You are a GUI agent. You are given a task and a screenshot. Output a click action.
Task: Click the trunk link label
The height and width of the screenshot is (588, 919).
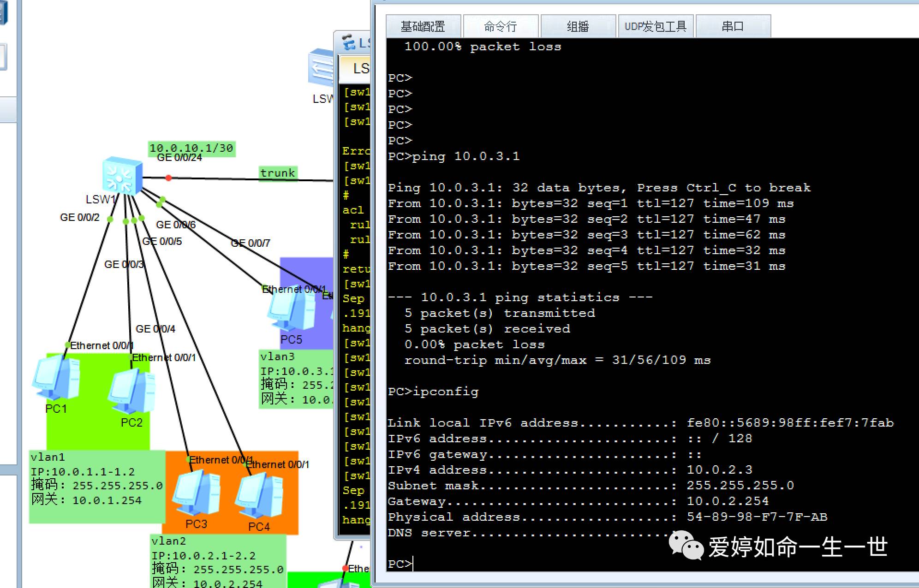[278, 173]
